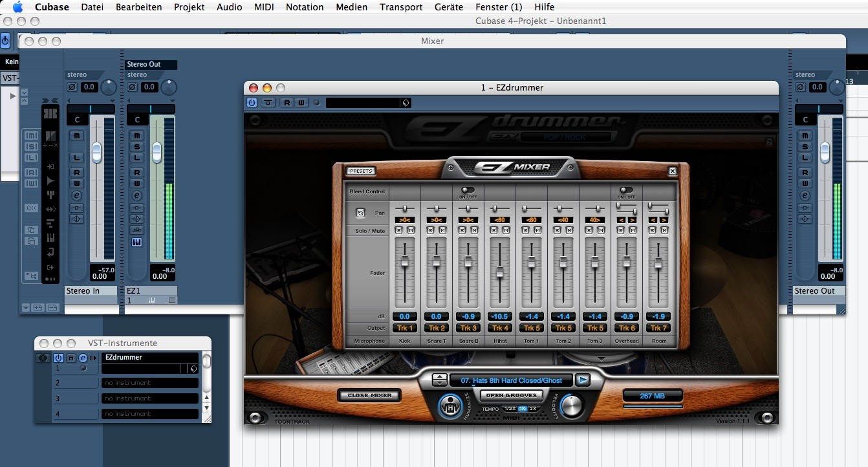Solo the Kick channel in EZ Mixer
This screenshot has height=467, width=868.
399,230
